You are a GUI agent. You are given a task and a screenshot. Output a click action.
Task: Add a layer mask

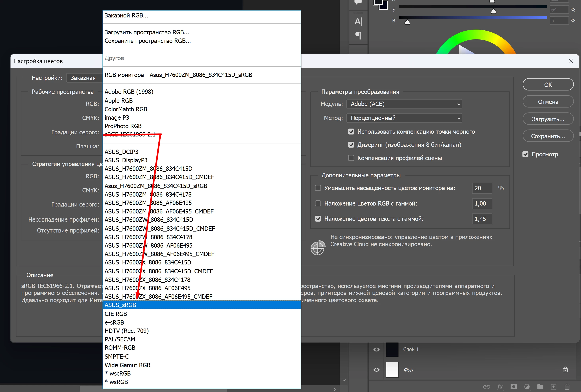pyautogui.click(x=514, y=387)
